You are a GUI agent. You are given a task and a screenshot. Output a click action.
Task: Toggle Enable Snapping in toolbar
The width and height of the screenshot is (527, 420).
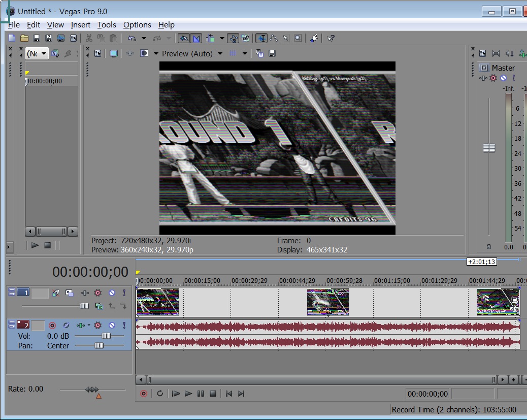[x=184, y=38]
